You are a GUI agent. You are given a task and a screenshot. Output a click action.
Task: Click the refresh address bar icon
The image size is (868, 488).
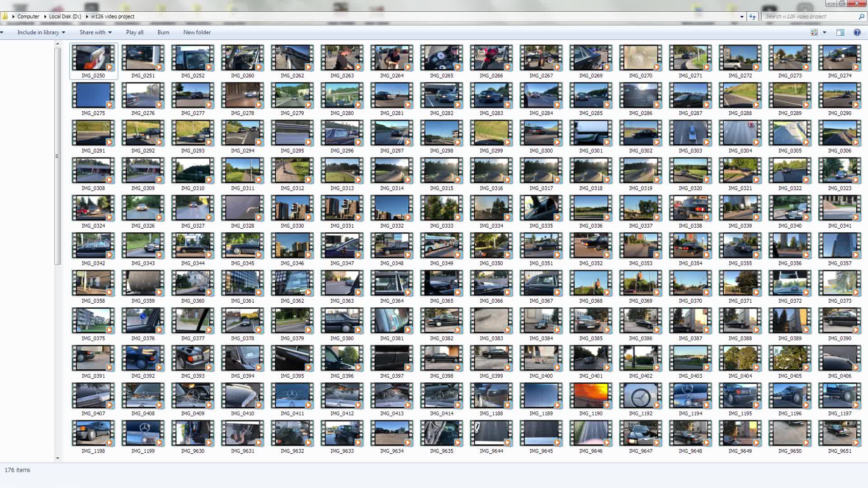752,16
